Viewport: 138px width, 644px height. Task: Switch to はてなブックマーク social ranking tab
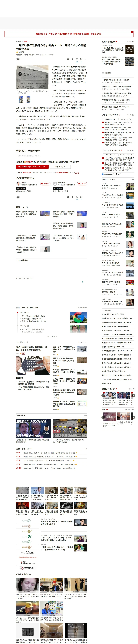[x=126, y=155]
